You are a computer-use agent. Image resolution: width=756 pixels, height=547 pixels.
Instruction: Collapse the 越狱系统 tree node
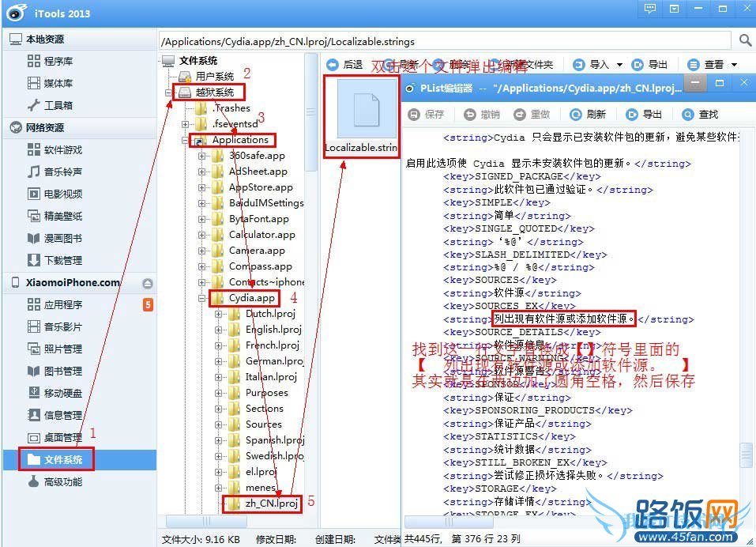point(168,92)
